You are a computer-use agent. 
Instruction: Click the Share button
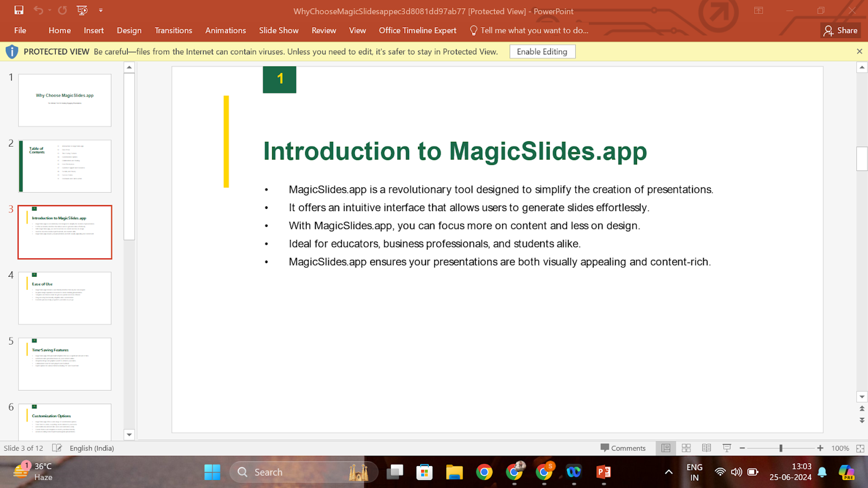tap(841, 30)
